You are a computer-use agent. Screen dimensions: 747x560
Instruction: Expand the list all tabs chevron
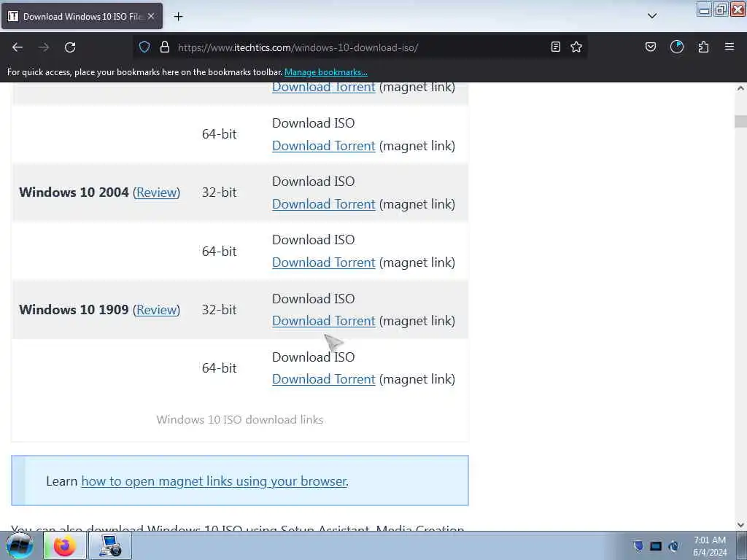point(652,16)
